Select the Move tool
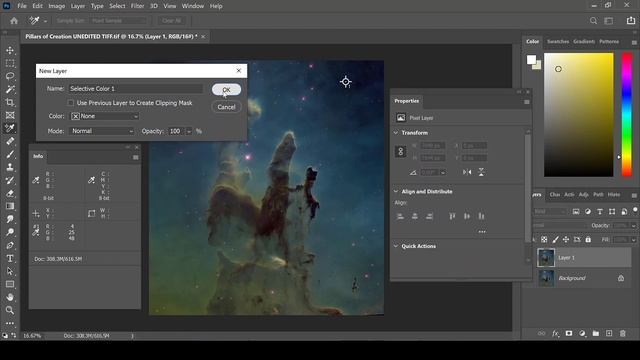This screenshot has width=640, height=360. click(10, 50)
